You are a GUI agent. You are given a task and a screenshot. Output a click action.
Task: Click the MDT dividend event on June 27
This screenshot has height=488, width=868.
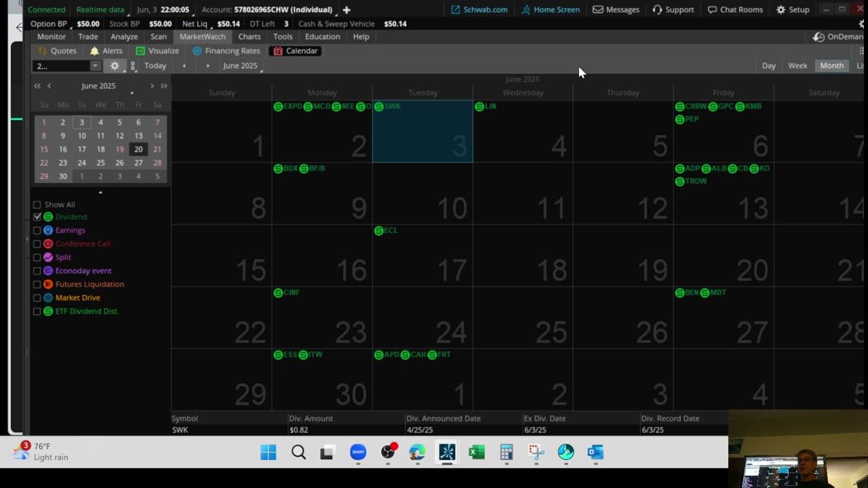click(713, 293)
